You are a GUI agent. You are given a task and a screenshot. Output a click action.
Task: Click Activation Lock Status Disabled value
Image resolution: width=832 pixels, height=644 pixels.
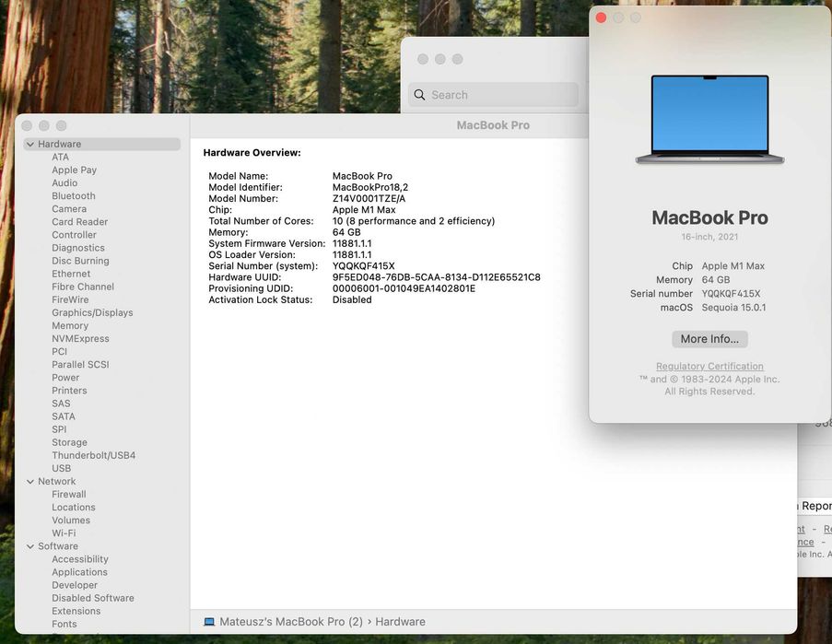pos(352,299)
